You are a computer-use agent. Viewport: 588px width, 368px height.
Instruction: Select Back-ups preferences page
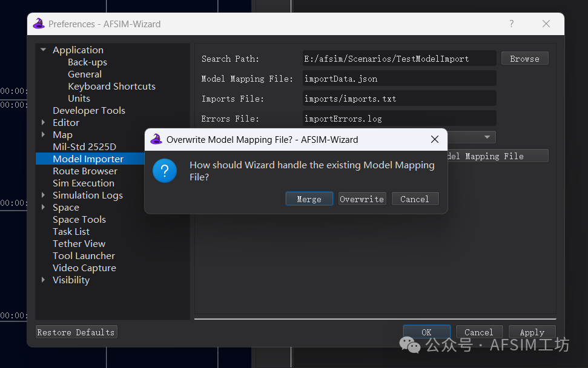click(87, 62)
